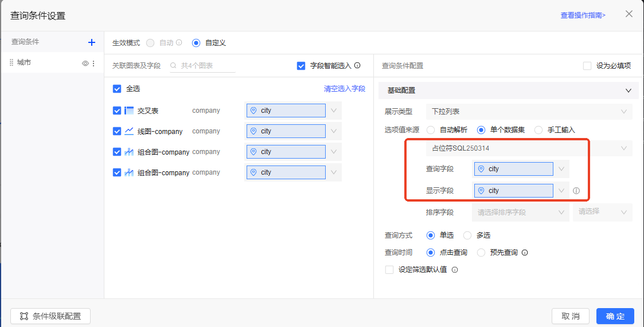644x327 pixels.
Task: Select the 多选 radio button
Action: coord(467,235)
